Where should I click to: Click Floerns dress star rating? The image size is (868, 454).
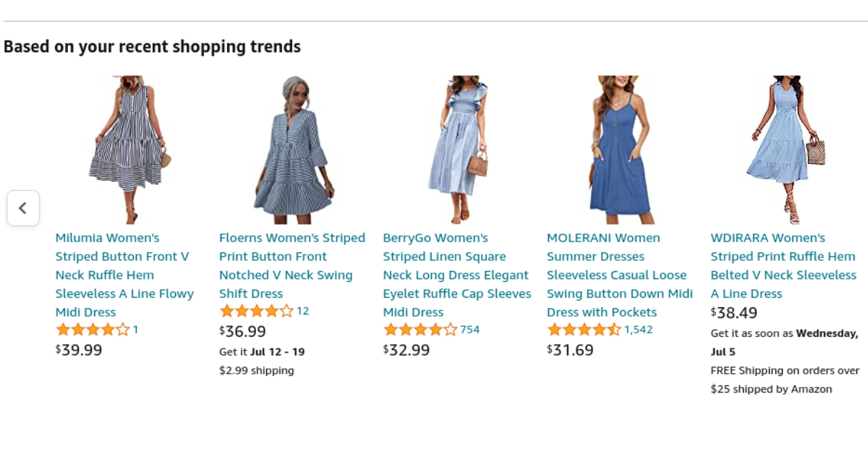point(256,311)
